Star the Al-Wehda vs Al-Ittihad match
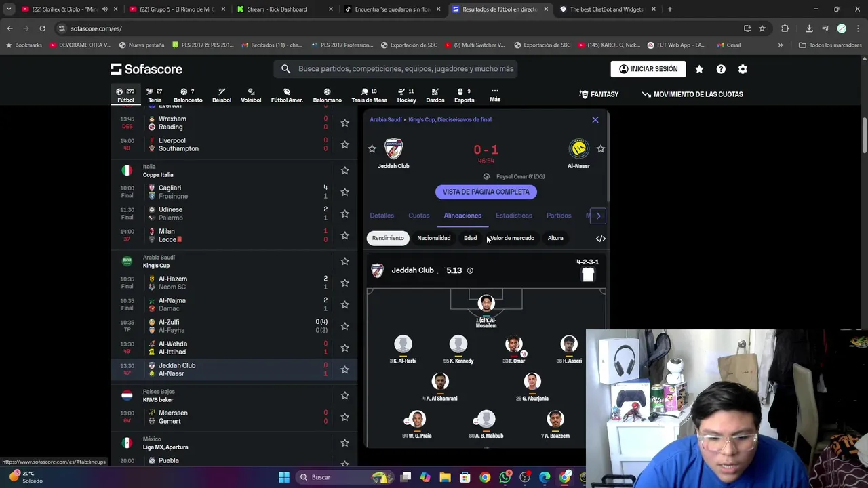 (344, 348)
